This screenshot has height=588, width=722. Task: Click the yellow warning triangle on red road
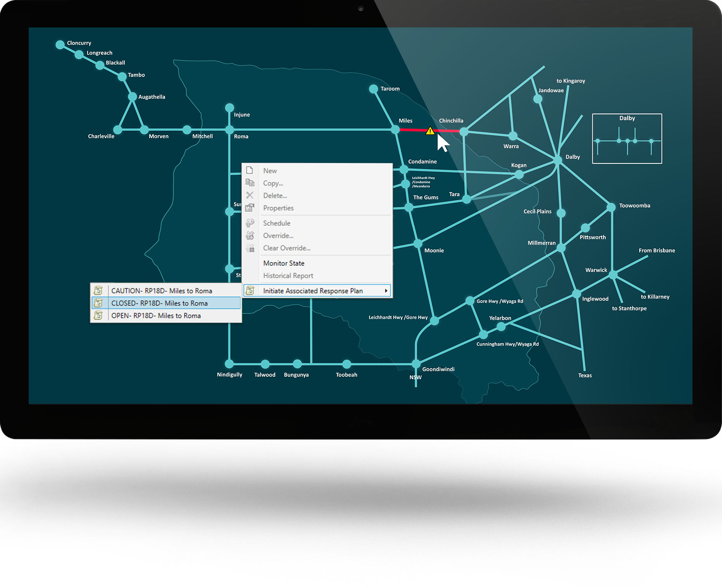point(430,131)
